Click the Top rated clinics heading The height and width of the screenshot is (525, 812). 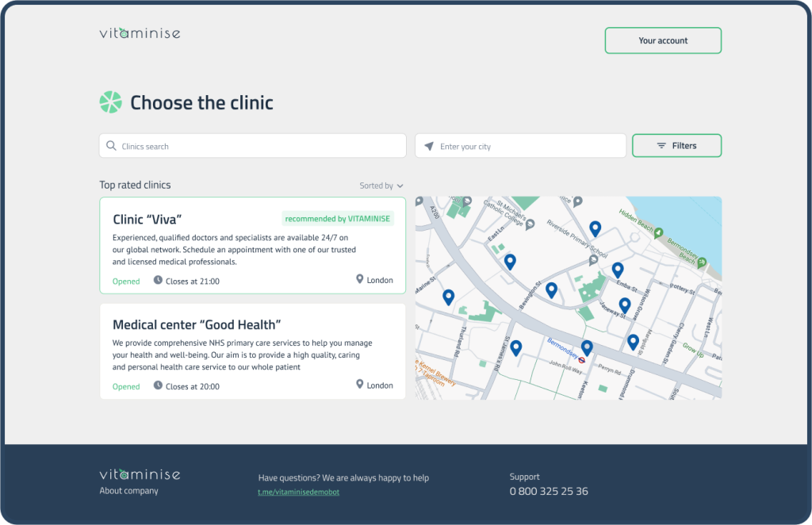[x=135, y=185]
